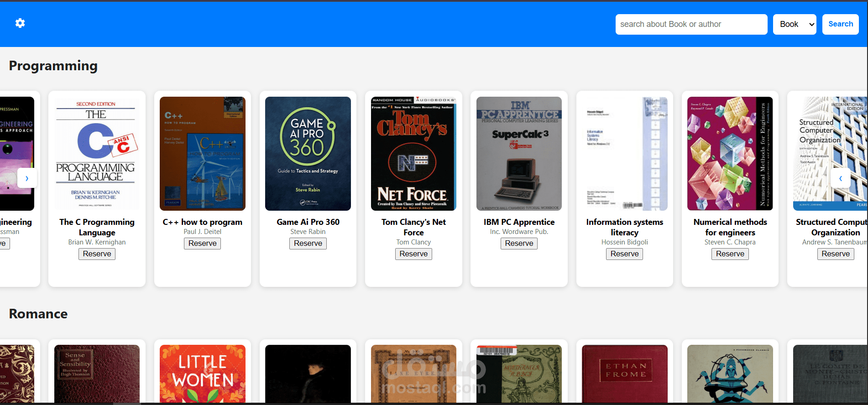Open the IBM PC Apprentice SuperCalc cover
The width and height of the screenshot is (868, 405).
click(x=519, y=154)
